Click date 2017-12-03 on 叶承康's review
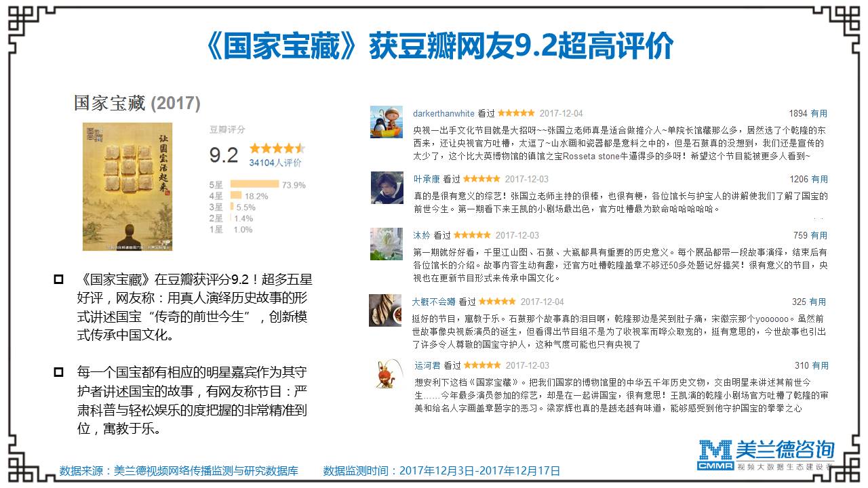This screenshot has width=868, height=488. pos(527,179)
